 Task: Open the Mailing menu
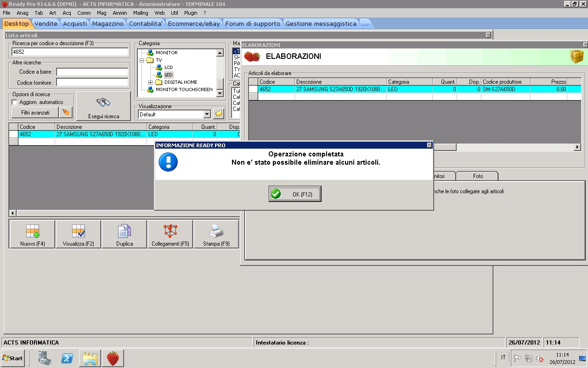[x=141, y=13]
